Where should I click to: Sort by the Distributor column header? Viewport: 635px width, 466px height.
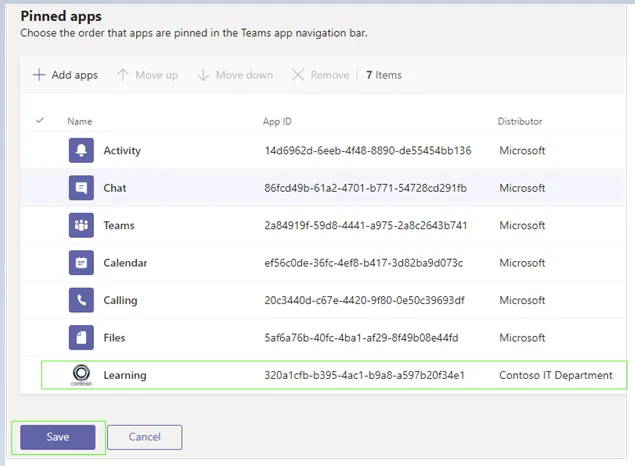click(520, 121)
